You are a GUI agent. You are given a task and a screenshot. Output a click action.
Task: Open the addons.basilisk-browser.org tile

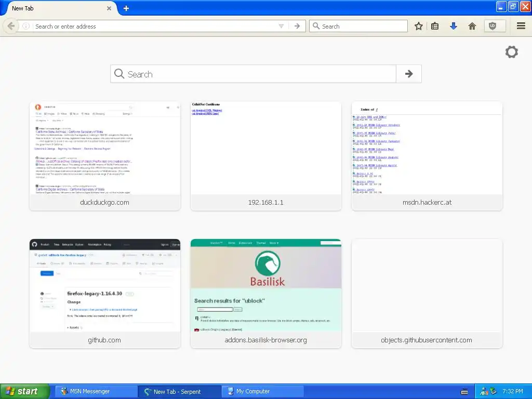point(265,294)
